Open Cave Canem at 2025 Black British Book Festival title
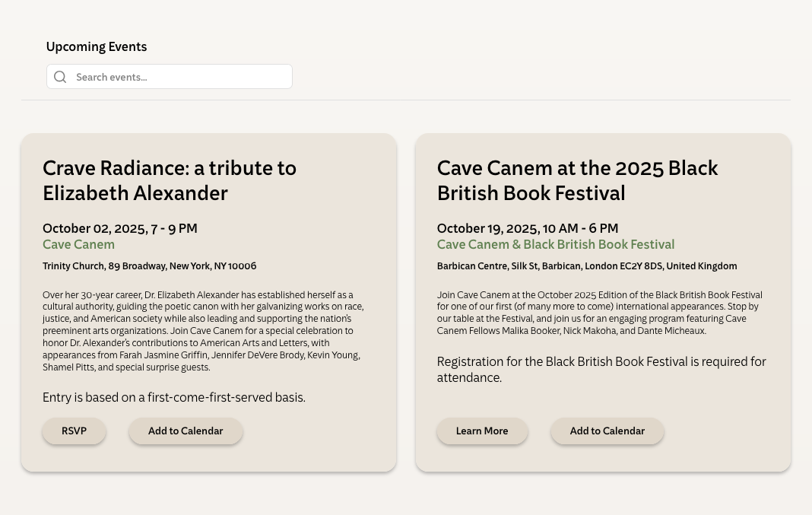The image size is (812, 515). (577, 180)
